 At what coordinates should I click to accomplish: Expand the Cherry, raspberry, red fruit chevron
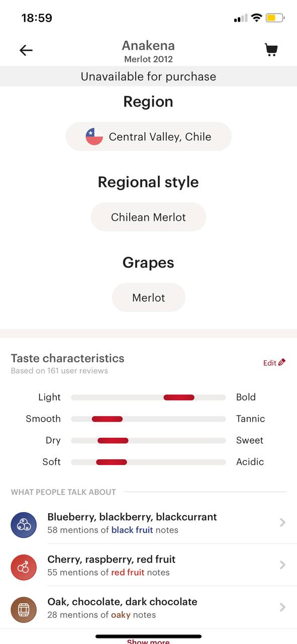pyautogui.click(x=282, y=565)
